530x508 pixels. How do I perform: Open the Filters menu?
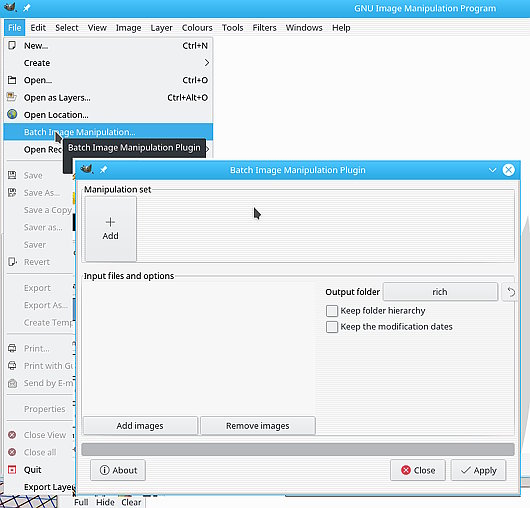click(x=264, y=28)
